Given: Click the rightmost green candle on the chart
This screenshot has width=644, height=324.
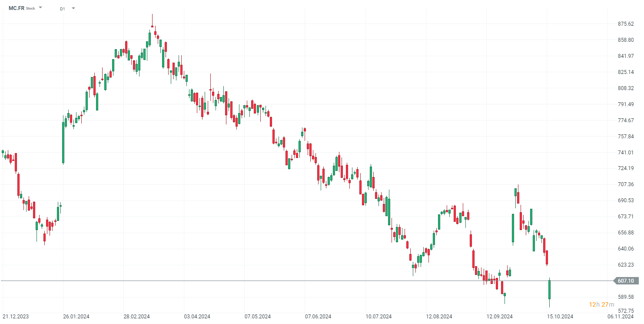Looking at the screenshot, I should [550, 290].
